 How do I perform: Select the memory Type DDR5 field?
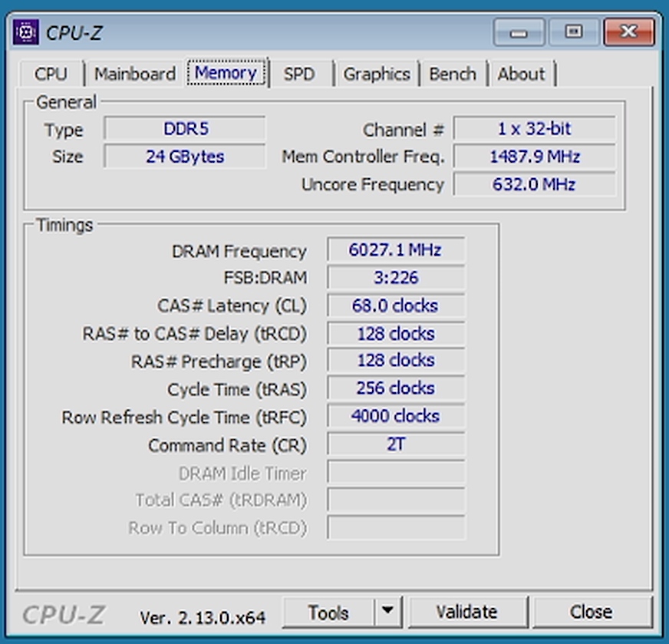click(185, 129)
